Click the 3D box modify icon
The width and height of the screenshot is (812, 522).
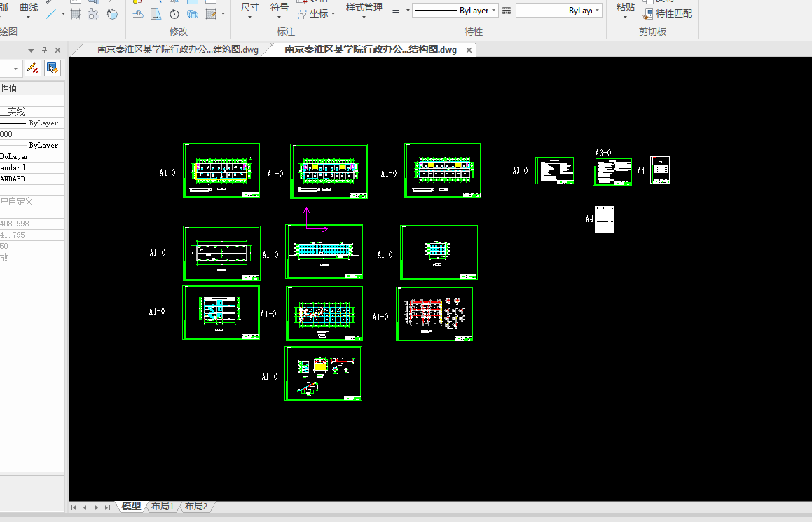point(193,14)
